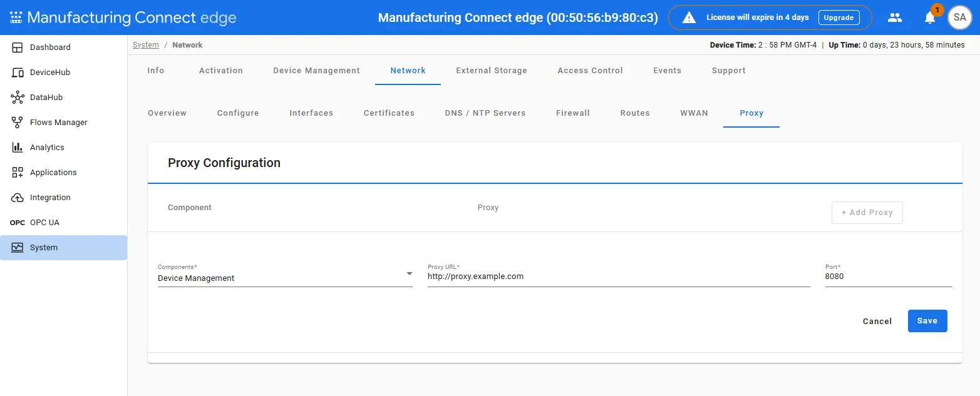The image size is (980, 396).
Task: Select the System monitor icon
Action: click(x=18, y=248)
